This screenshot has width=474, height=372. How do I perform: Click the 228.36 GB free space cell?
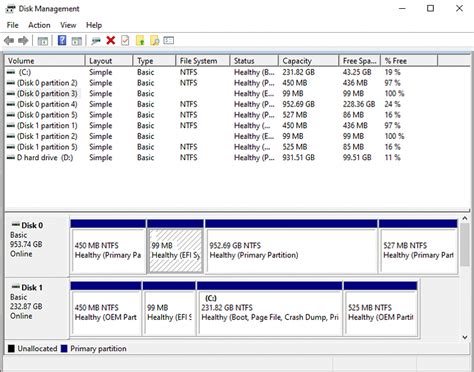pos(359,104)
